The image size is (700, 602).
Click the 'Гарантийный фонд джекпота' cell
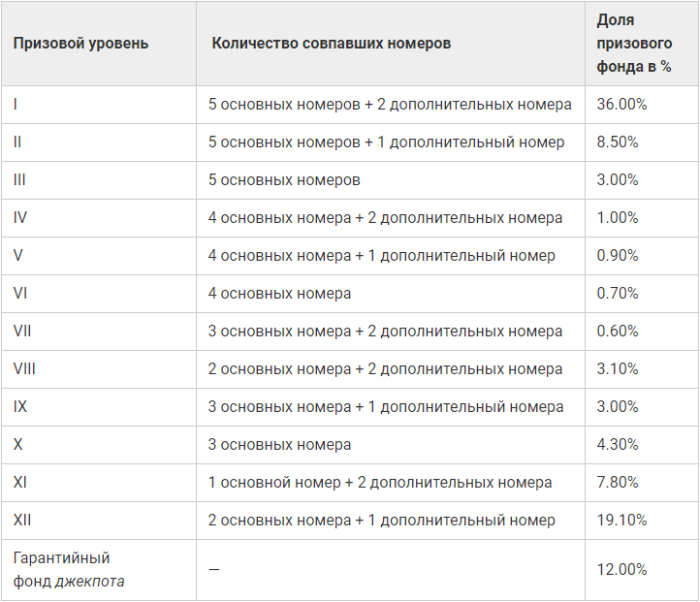point(69,569)
